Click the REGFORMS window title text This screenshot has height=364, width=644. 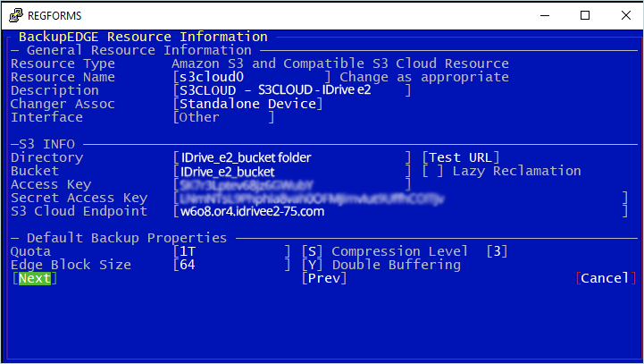54,15
